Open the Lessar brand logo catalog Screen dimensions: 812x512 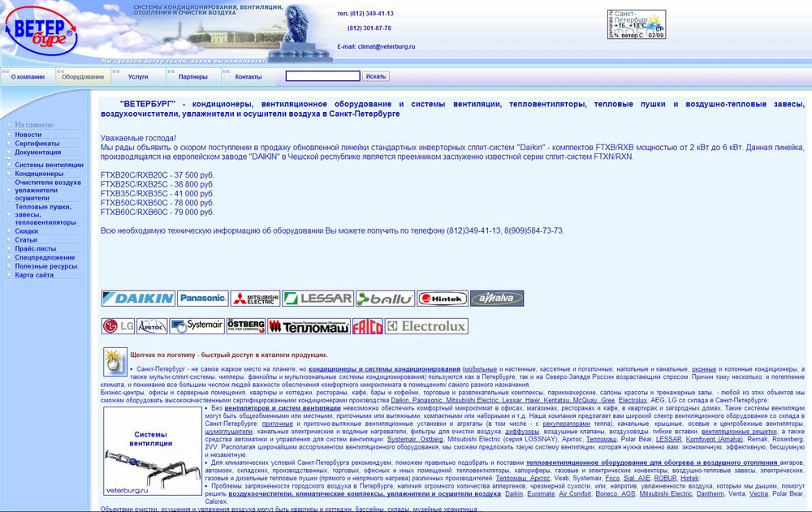point(318,299)
